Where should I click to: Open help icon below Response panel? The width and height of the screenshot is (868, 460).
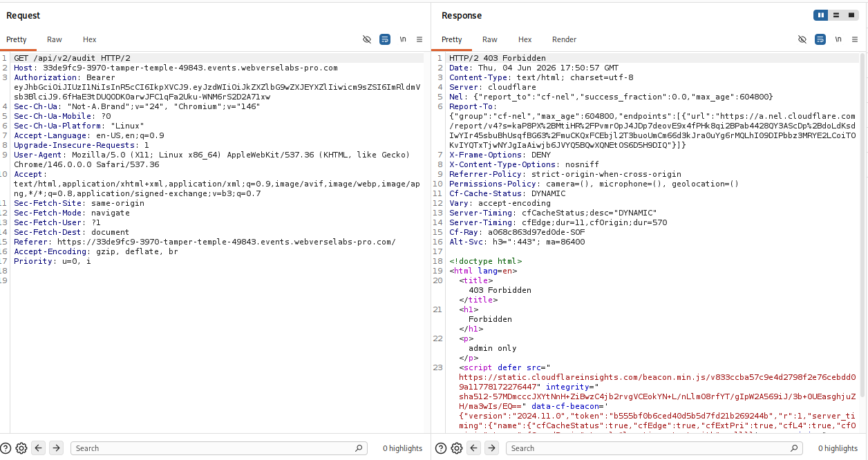pyautogui.click(x=441, y=448)
